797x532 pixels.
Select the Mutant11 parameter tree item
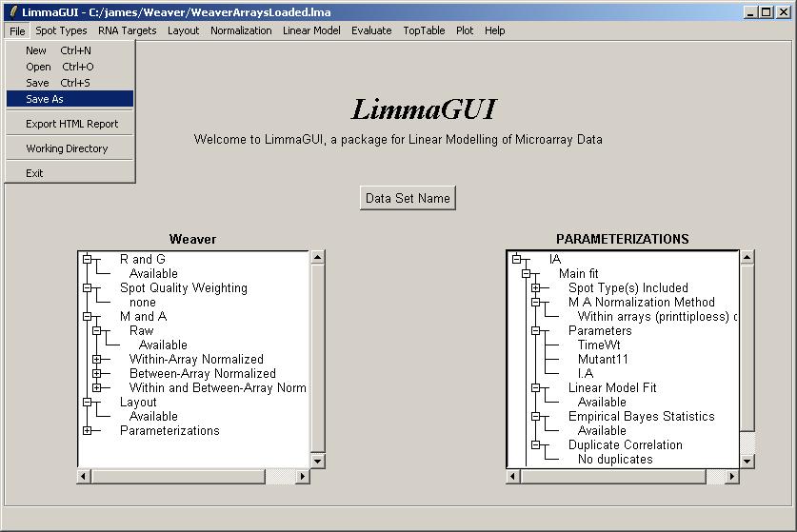coord(603,360)
